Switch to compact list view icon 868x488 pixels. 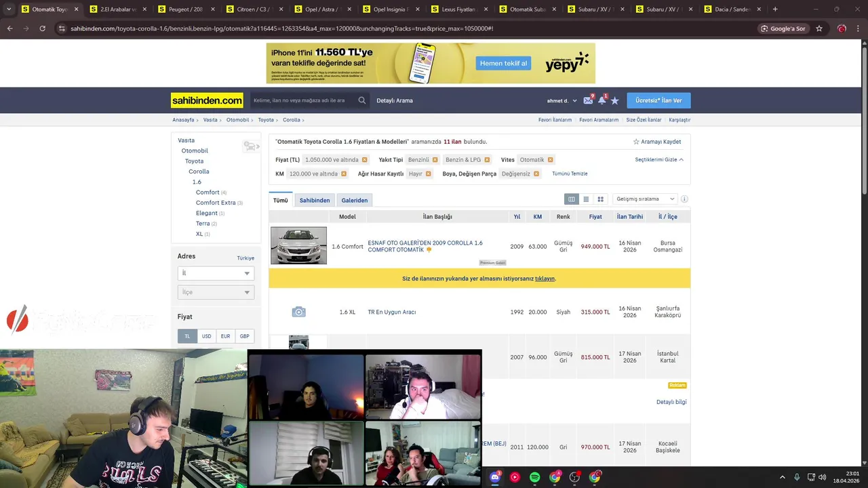tap(586, 199)
